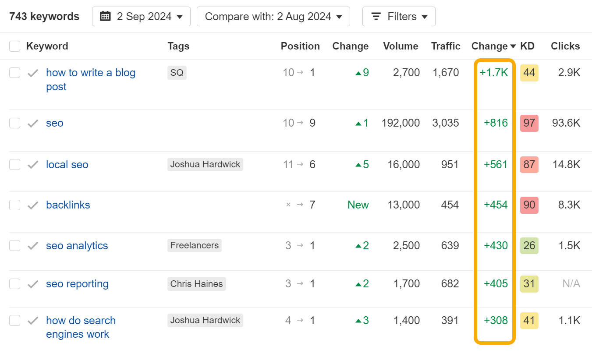Select the checkmark beside "seo analytics"
This screenshot has height=364, width=592.
tap(32, 246)
